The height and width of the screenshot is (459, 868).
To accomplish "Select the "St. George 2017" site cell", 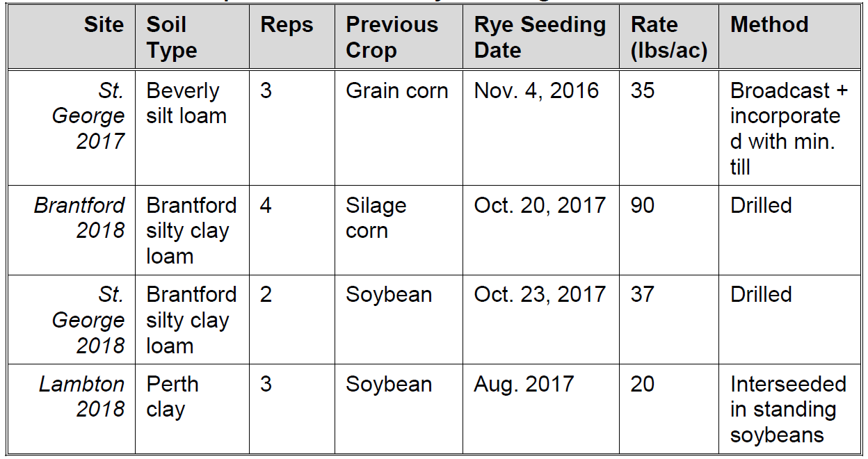I will coord(88,116).
